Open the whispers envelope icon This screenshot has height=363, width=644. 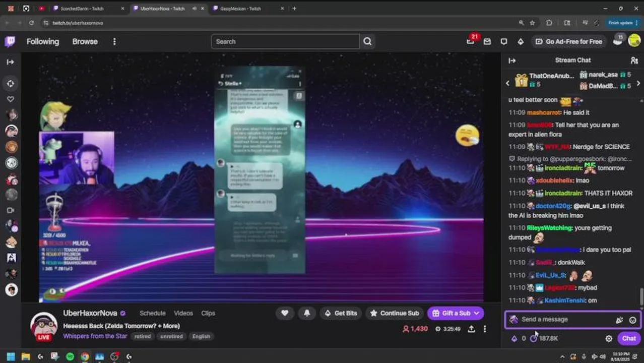487,42
